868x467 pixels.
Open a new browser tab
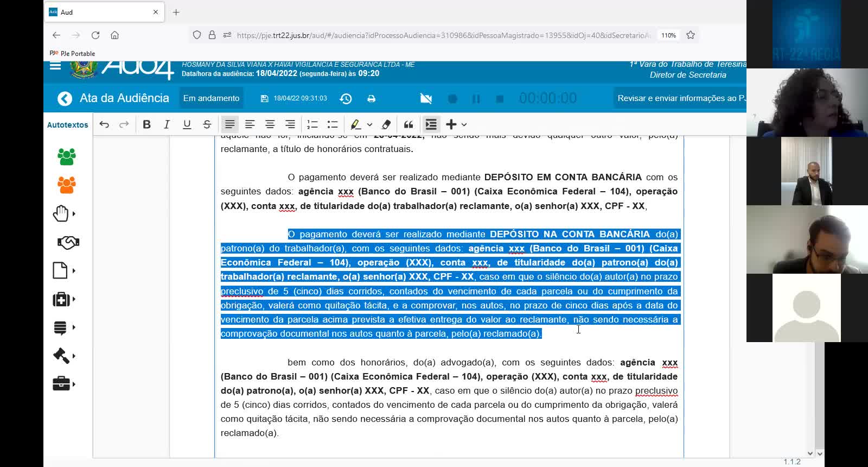click(176, 12)
